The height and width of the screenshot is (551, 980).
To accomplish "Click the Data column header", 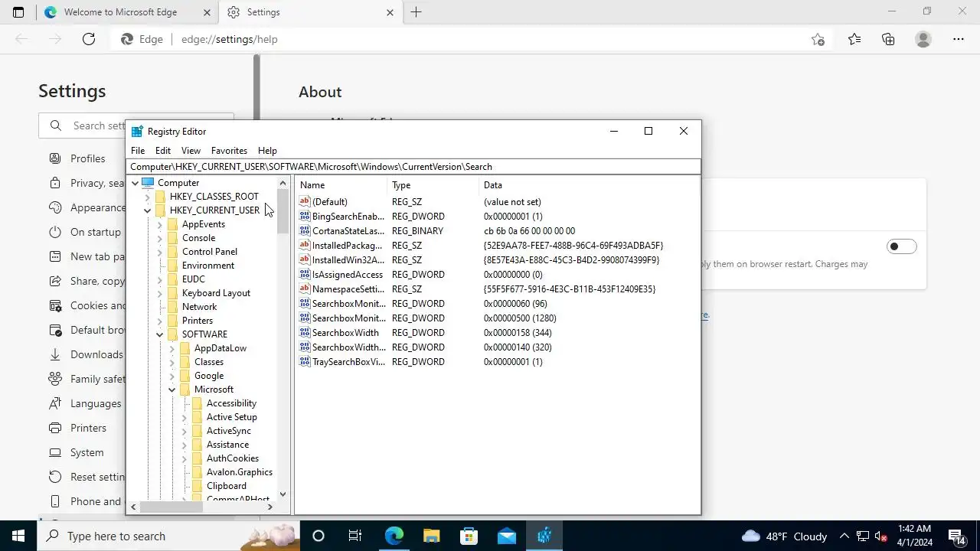I will (589, 185).
